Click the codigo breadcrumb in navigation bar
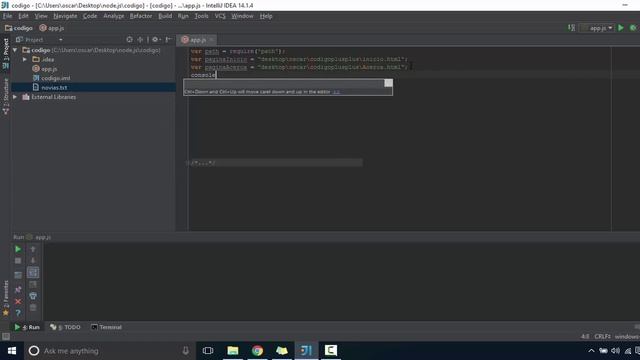The height and width of the screenshot is (360, 640). point(19,28)
